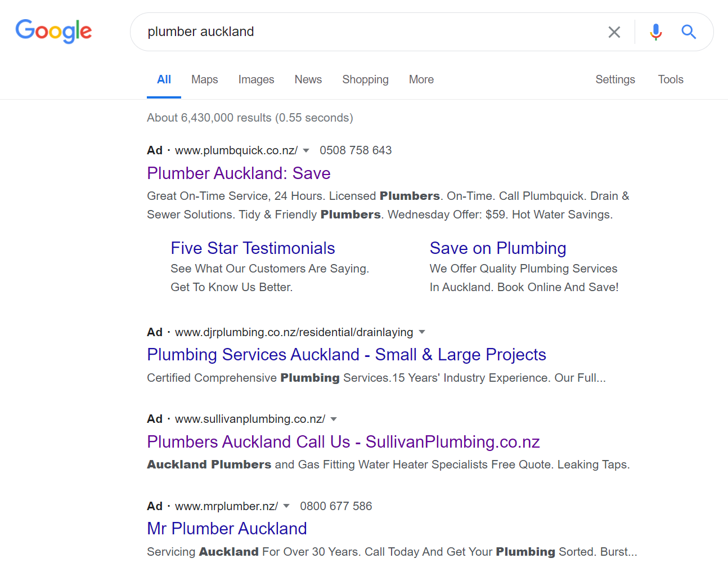The width and height of the screenshot is (728, 576).
Task: Open the Mr Plumber Auckland ad link
Action: [x=227, y=529]
